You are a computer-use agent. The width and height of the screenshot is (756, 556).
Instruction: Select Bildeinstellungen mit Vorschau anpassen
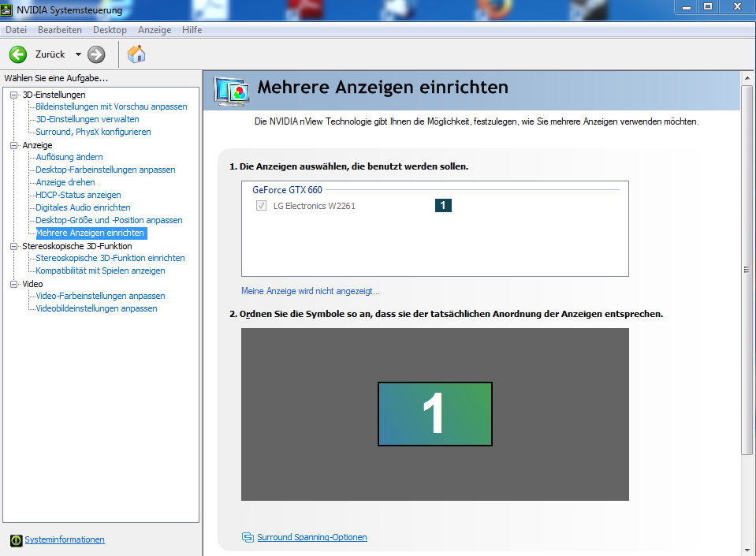click(111, 106)
